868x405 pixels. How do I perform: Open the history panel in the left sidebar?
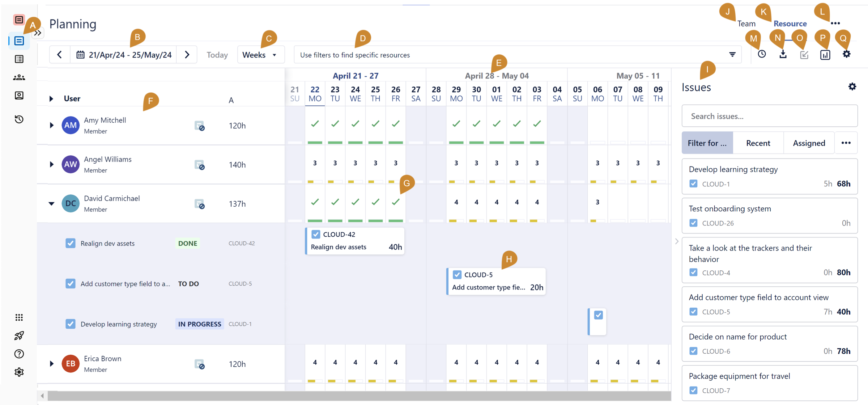coord(19,119)
